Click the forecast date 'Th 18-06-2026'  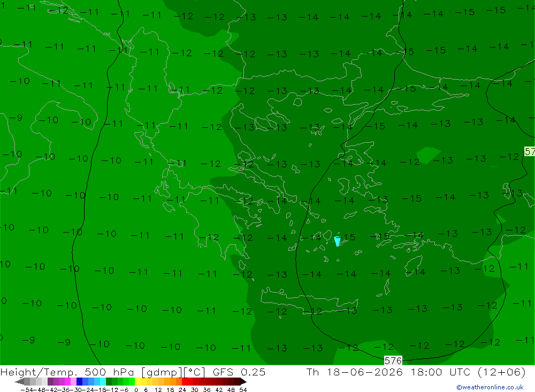tap(355, 372)
